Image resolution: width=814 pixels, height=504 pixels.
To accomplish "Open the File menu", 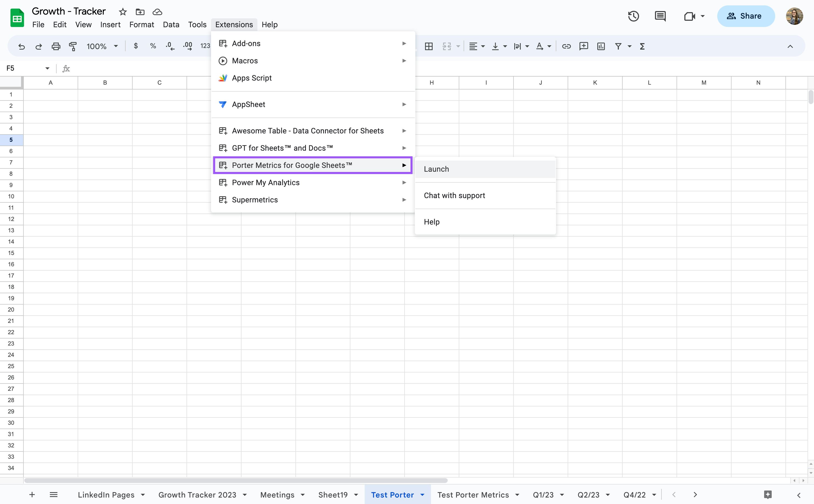I will tap(38, 24).
